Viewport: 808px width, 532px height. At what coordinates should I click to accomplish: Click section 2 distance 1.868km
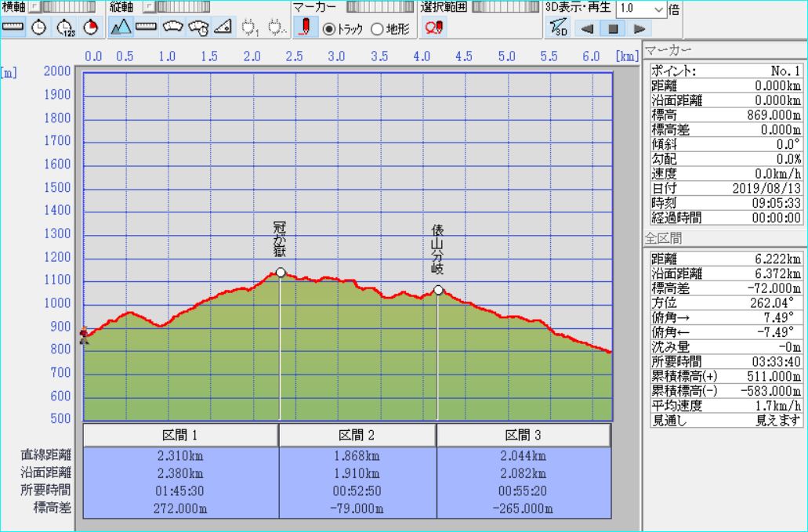click(357, 456)
